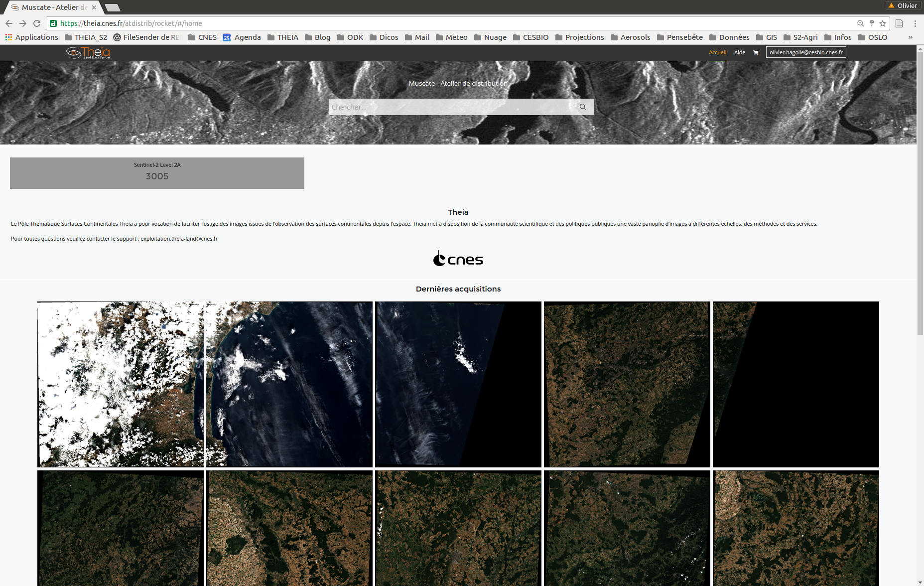Click the Muscate - Atelier de distribution title
The image size is (924, 586).
458,84
